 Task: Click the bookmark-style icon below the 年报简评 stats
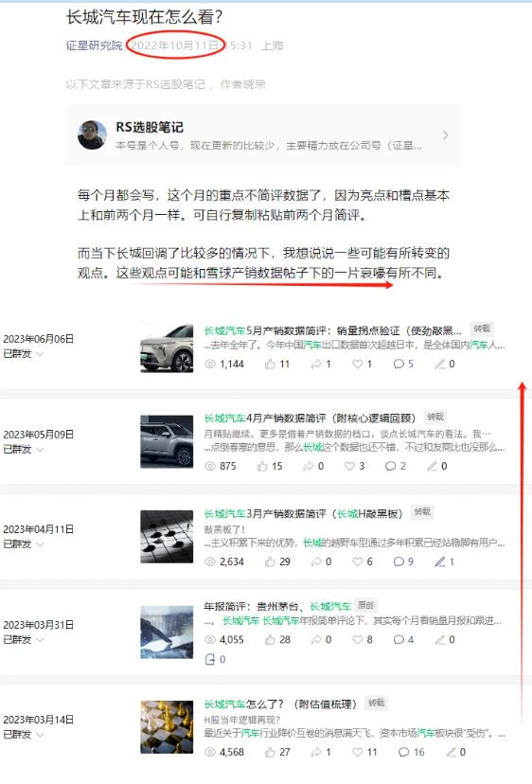point(210,660)
